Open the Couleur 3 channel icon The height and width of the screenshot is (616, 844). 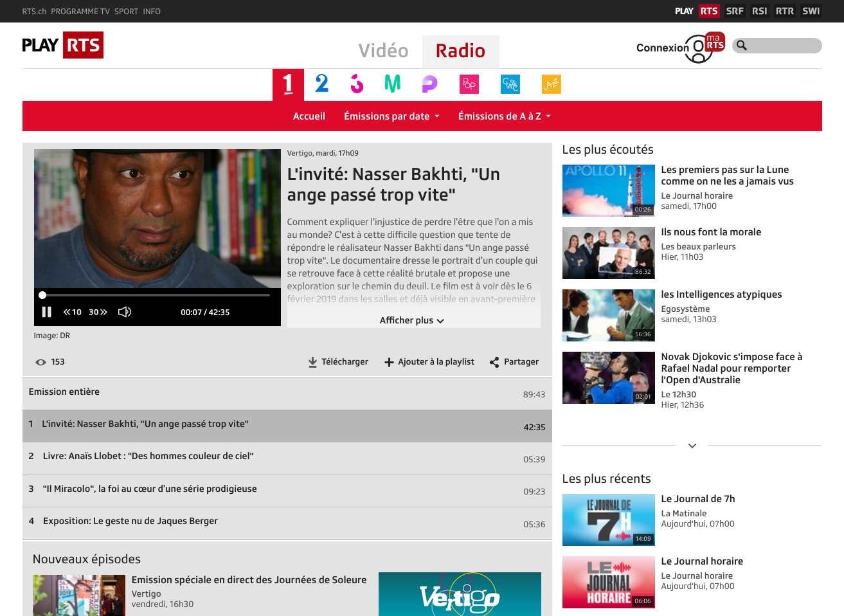pos(357,84)
